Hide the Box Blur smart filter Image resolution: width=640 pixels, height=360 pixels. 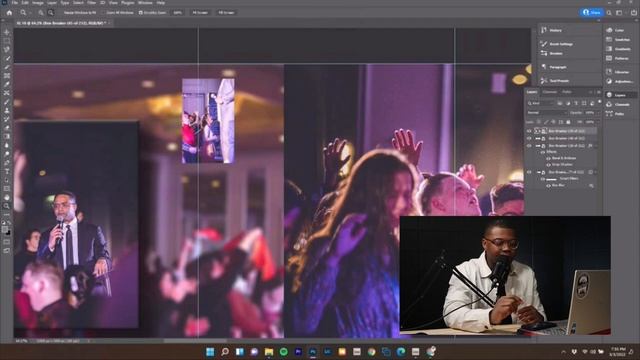(x=548, y=185)
